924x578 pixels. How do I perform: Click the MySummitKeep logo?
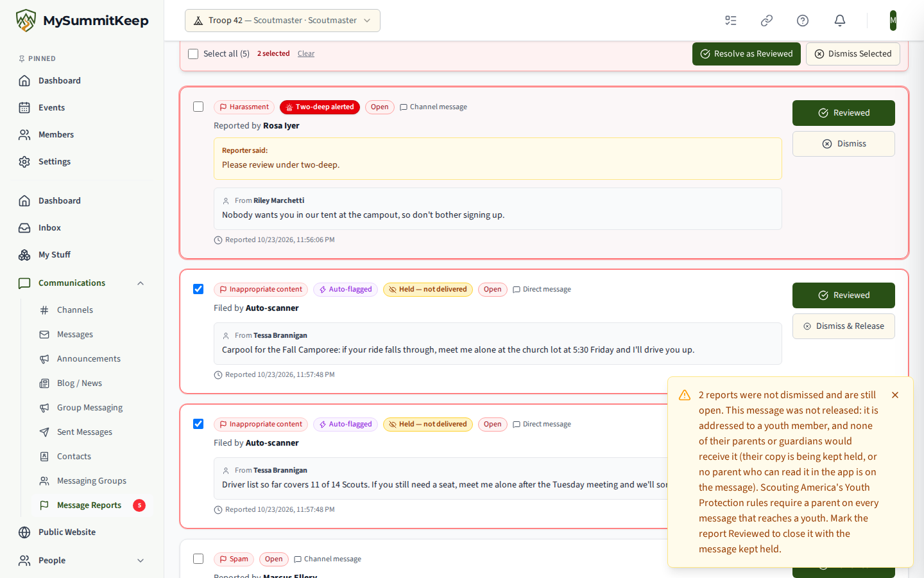pyautogui.click(x=82, y=21)
